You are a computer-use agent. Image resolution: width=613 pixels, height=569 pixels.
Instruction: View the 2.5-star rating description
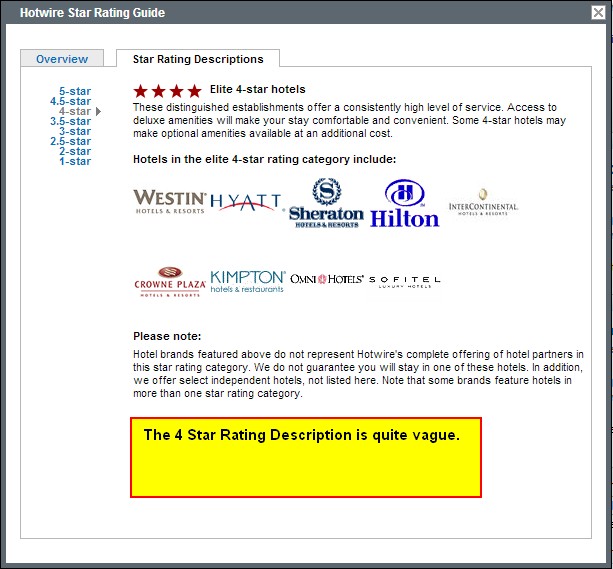(70, 141)
